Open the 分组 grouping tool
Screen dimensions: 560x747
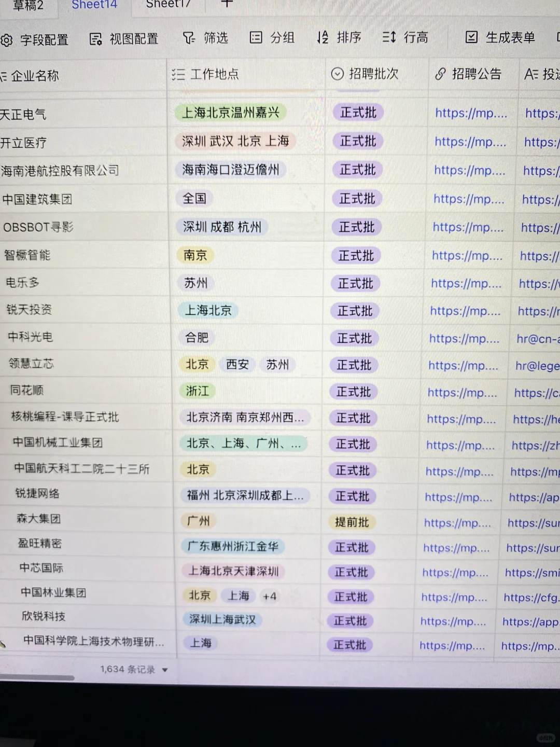(256, 37)
